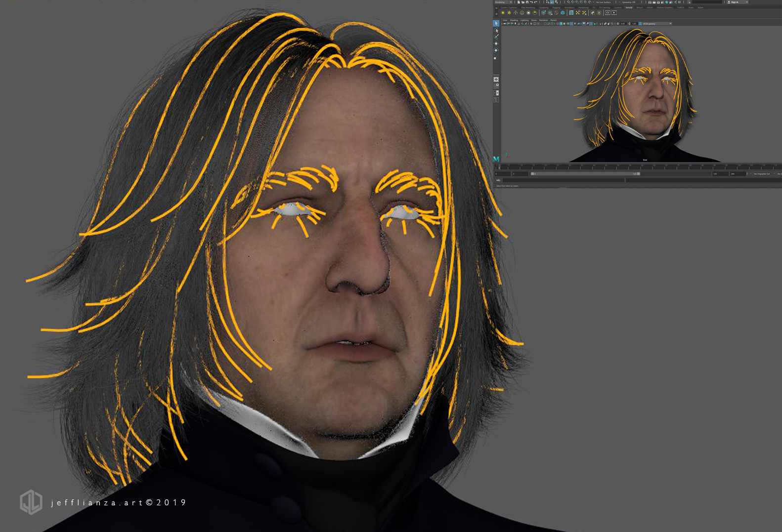Click the range slider end handle at 120
Screen dimensions: 782x532
(639, 174)
